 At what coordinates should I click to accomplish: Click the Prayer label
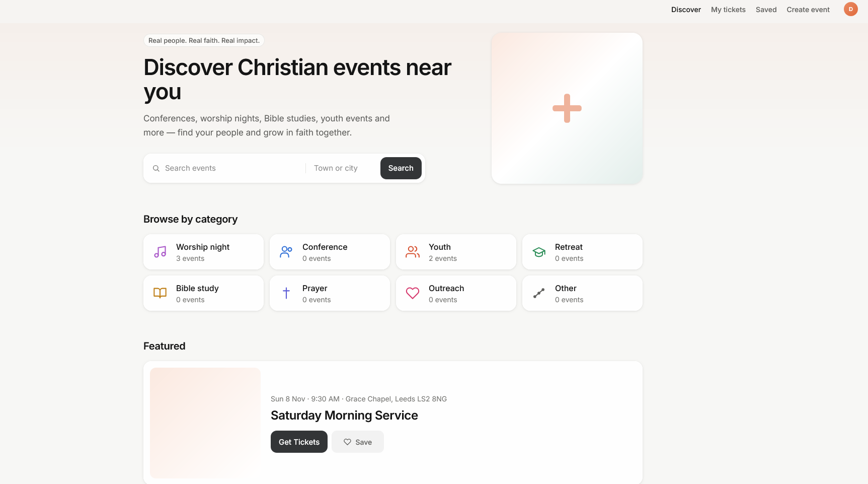(x=315, y=288)
